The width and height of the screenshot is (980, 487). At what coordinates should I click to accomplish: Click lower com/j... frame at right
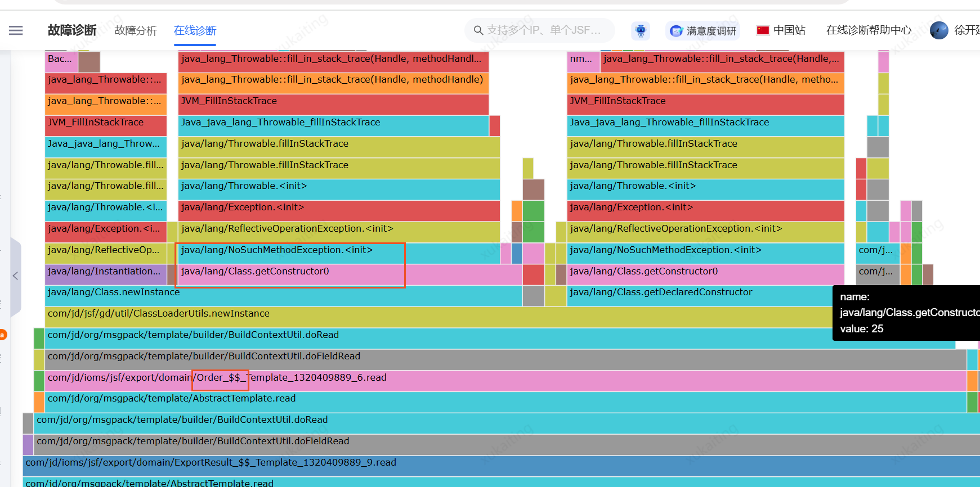pyautogui.click(x=878, y=274)
